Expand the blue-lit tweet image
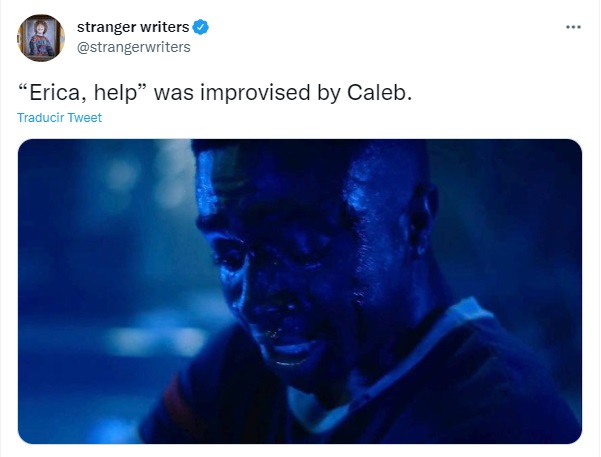Screen dimensions: 601x457 300,291
